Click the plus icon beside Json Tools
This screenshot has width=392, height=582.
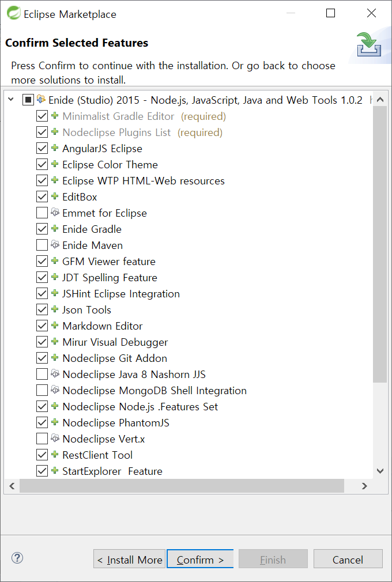click(x=55, y=309)
